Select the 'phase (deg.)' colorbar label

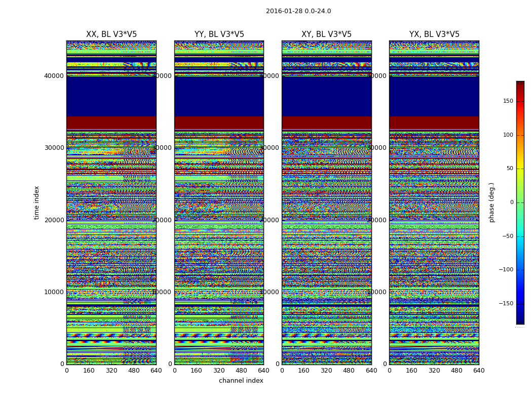[491, 202]
